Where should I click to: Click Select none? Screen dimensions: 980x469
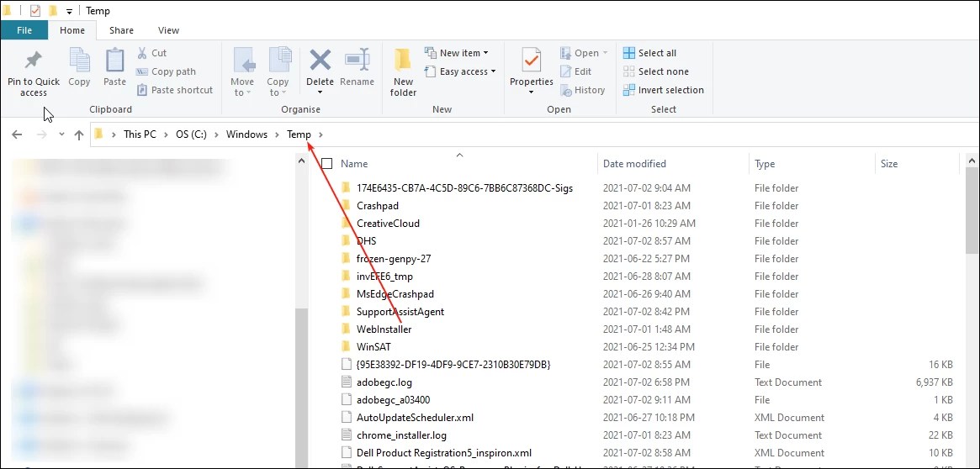655,71
